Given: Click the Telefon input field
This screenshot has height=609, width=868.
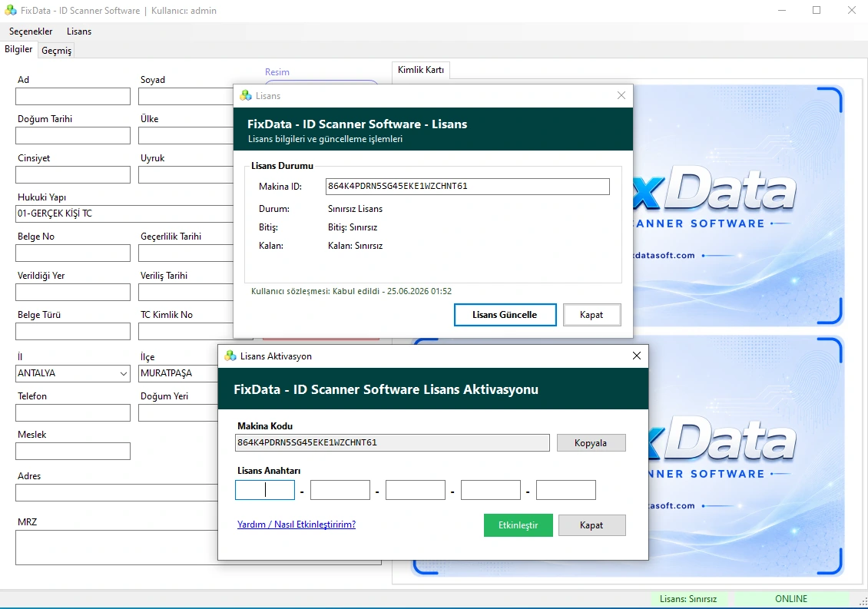Looking at the screenshot, I should coord(73,413).
